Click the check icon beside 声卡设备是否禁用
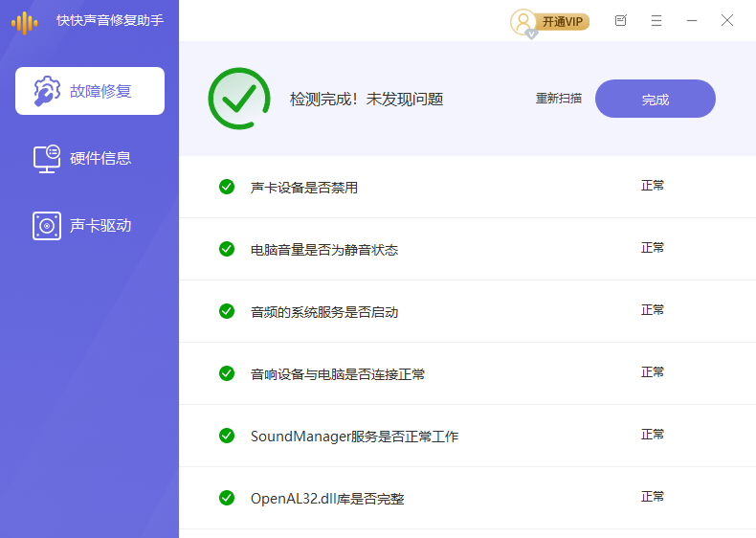Viewport: 756px width, 538px height. coord(227,187)
